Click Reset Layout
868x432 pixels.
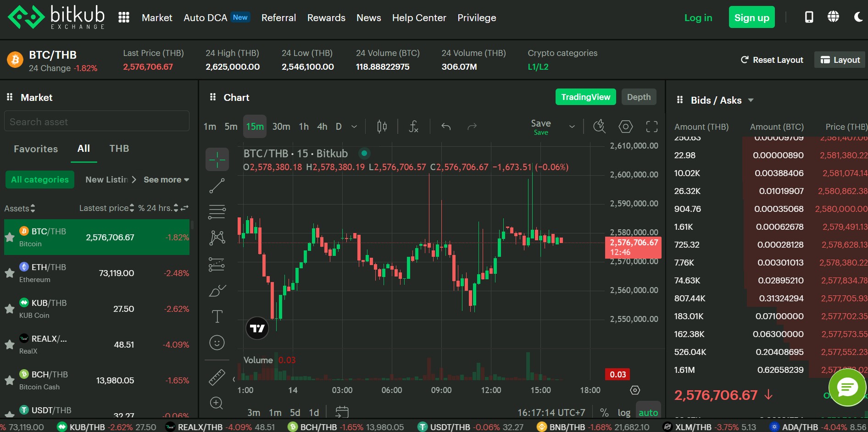pos(772,60)
